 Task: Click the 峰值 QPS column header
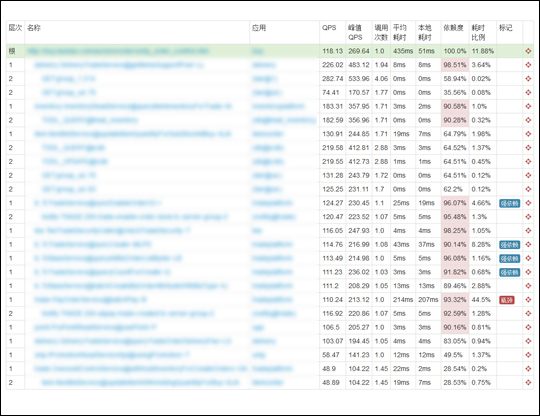point(355,32)
